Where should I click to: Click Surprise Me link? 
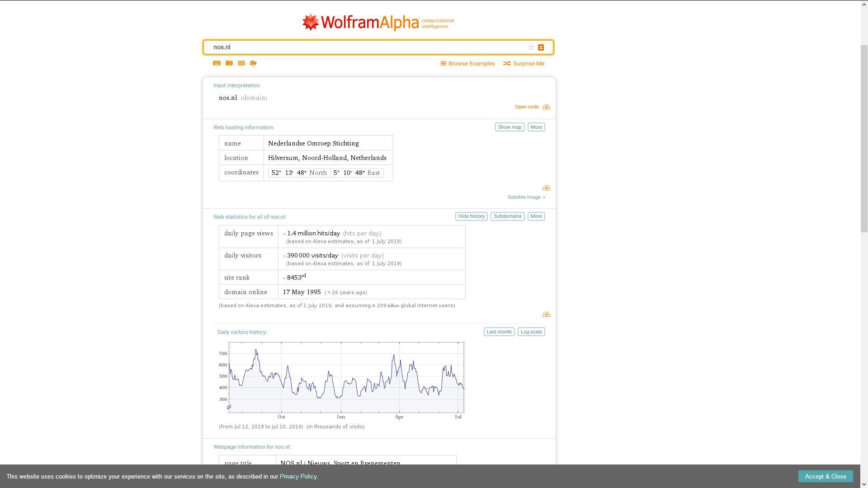point(524,64)
